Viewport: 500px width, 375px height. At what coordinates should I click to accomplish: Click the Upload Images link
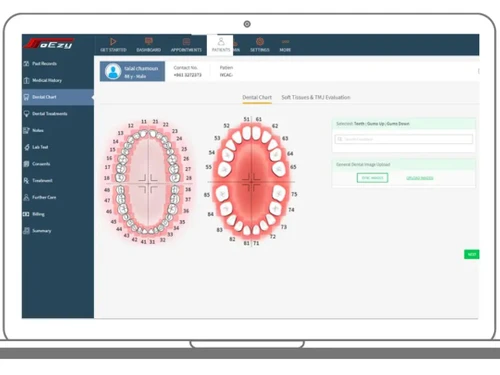[420, 178]
